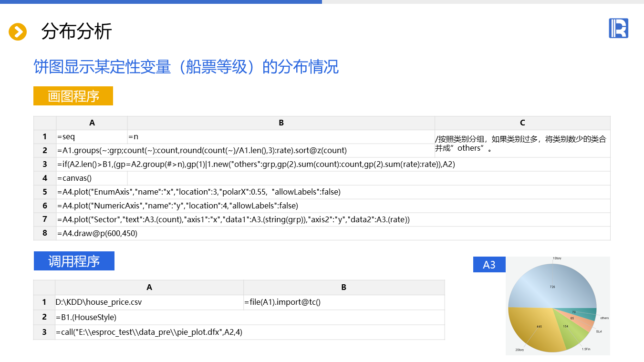
Task: Click the EnumAxis plot formula cell
Action: pyautogui.click(x=333, y=192)
